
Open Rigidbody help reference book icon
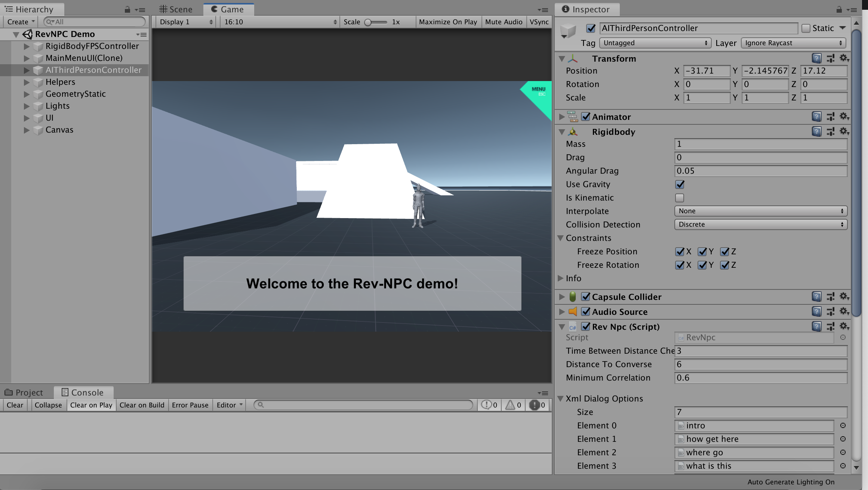click(816, 131)
